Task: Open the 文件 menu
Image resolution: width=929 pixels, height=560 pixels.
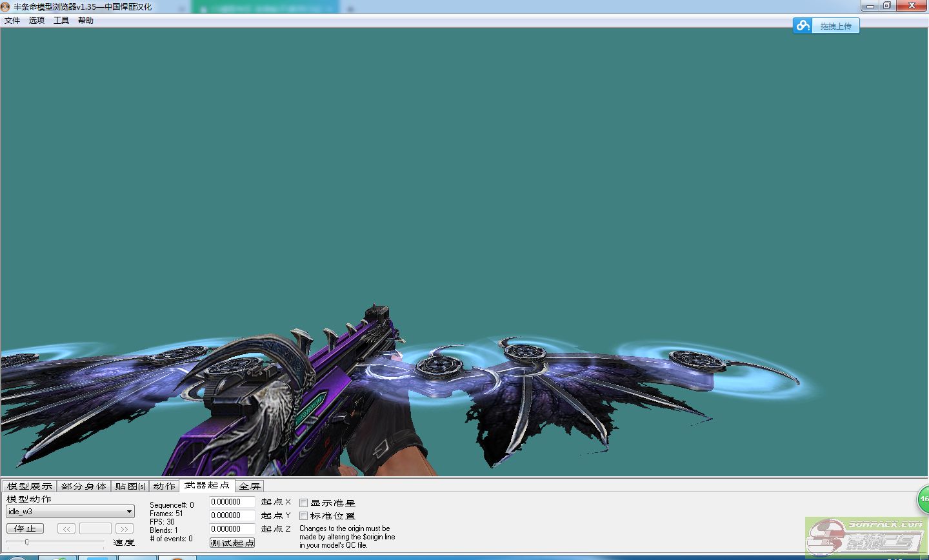Action: 12,21
